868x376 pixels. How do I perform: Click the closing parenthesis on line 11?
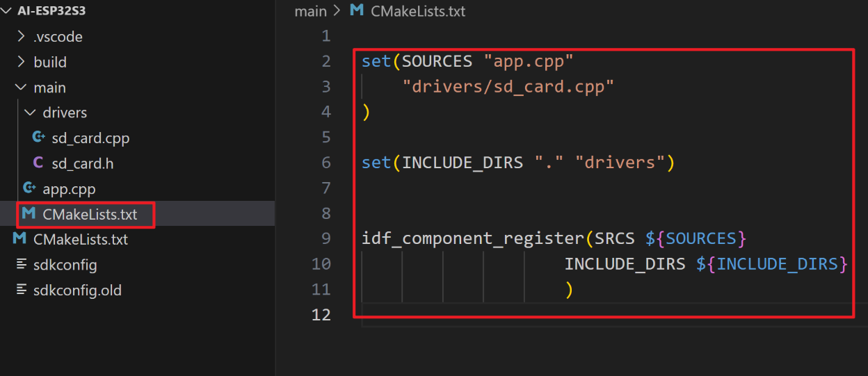point(569,290)
